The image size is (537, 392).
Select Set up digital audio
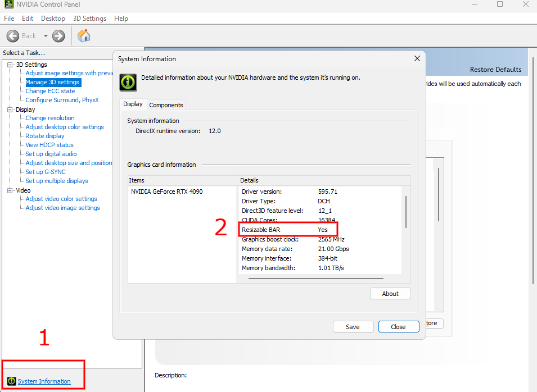pyautogui.click(x=51, y=154)
